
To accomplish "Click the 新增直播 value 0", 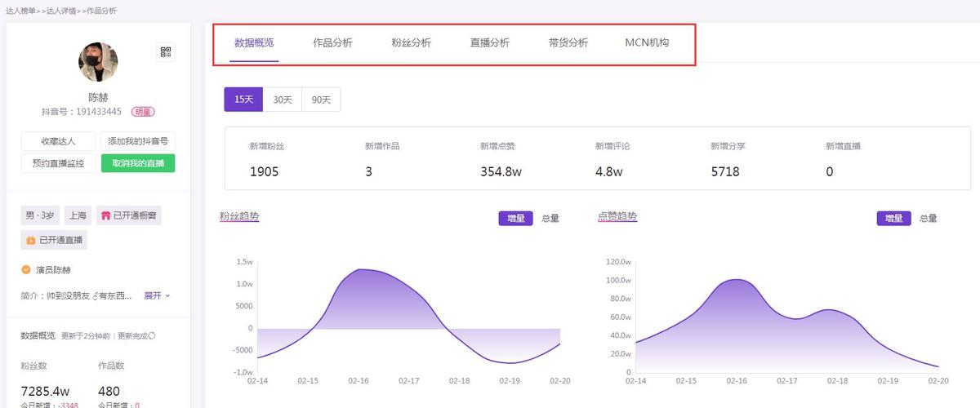I will click(x=830, y=172).
